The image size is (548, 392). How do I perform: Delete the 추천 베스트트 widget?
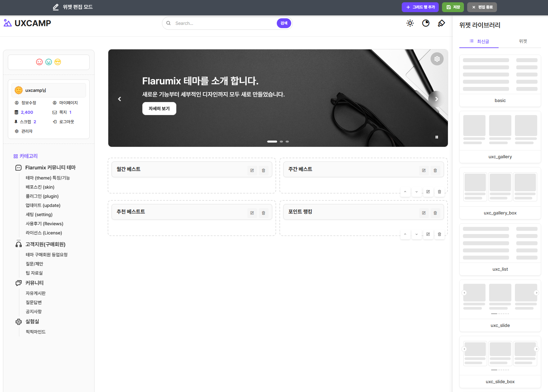tap(263, 213)
